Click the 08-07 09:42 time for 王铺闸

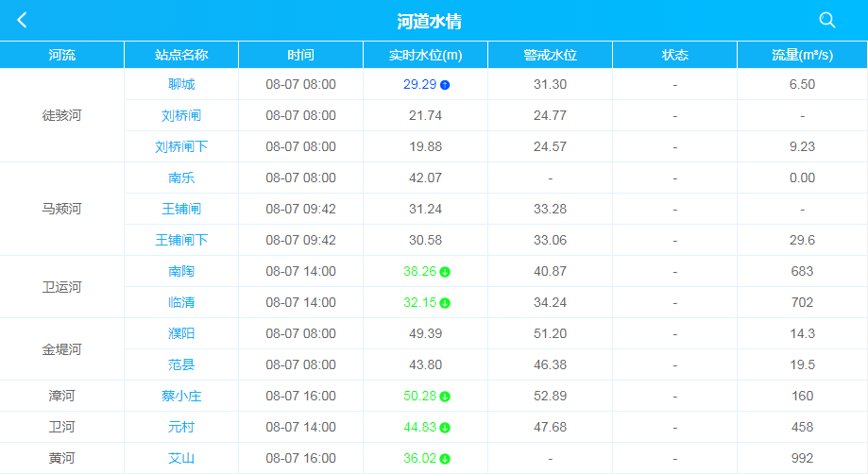300,209
